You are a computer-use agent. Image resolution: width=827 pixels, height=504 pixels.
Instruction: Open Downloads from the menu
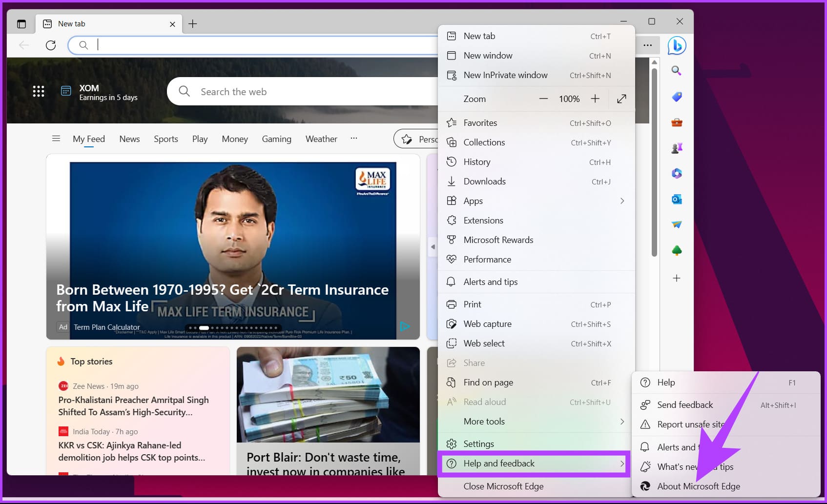coord(537,181)
